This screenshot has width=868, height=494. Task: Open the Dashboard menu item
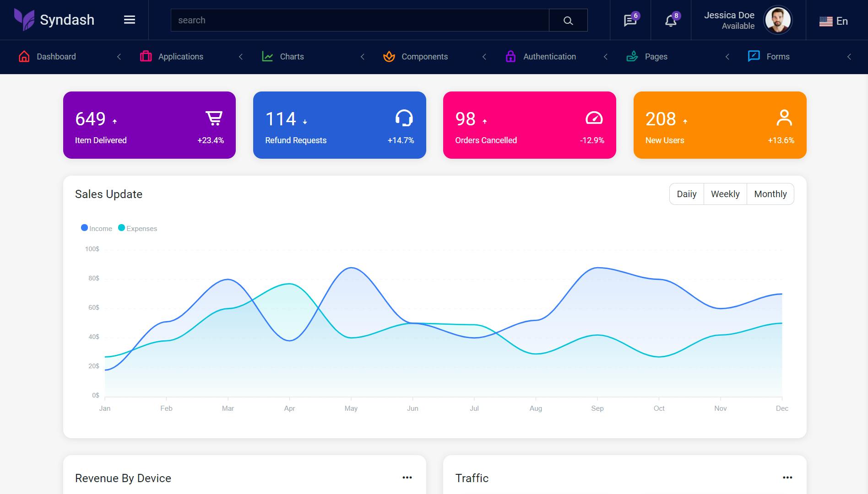[56, 57]
